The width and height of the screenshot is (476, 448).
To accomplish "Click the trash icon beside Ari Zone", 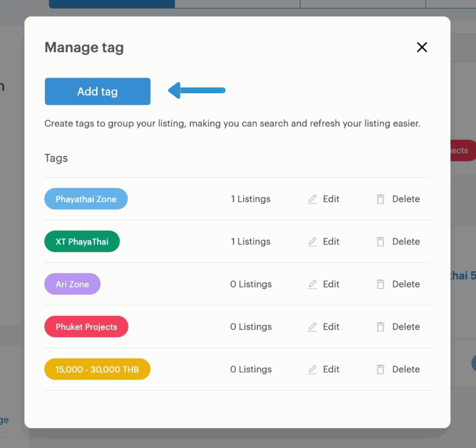I will pyautogui.click(x=380, y=284).
